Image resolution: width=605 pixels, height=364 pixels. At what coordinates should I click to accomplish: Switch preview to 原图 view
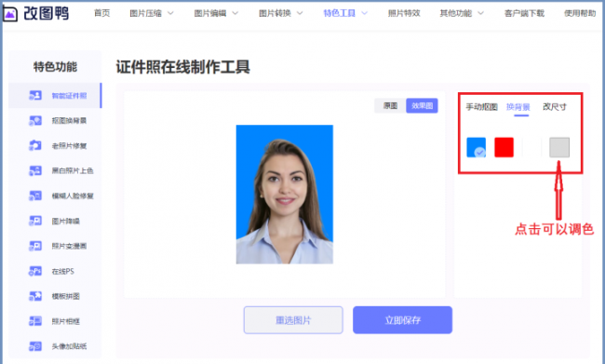(x=390, y=106)
